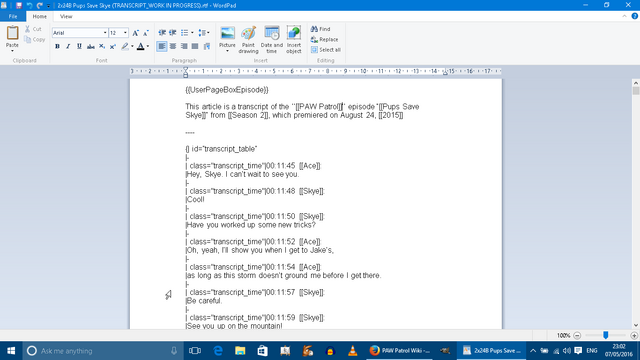Toggle underline formatting
The width and height of the screenshot is (640, 360).
point(79,47)
